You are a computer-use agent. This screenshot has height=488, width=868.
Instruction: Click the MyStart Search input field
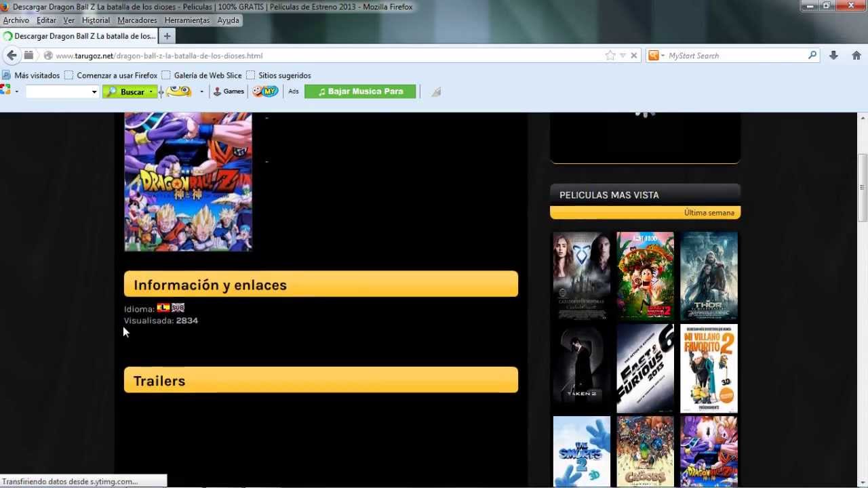point(736,56)
